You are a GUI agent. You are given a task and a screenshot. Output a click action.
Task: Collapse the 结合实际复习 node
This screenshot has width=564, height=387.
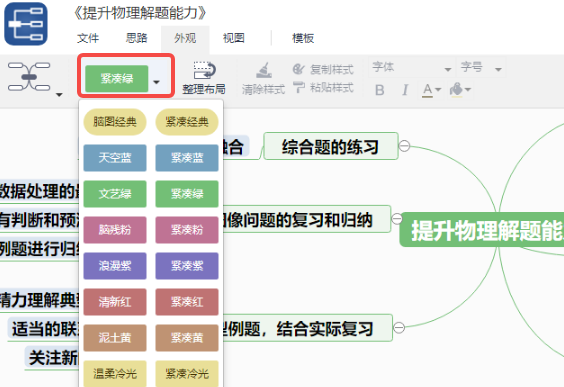399,327
